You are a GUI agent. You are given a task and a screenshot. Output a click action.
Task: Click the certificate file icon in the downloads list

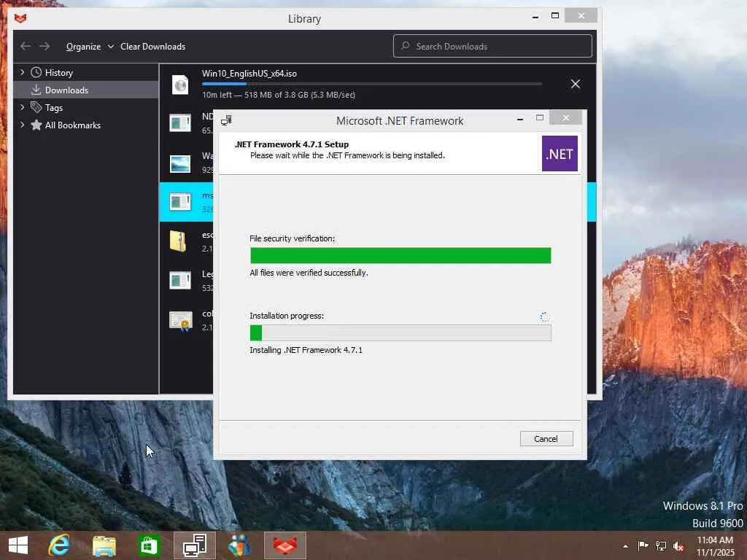[x=181, y=321]
